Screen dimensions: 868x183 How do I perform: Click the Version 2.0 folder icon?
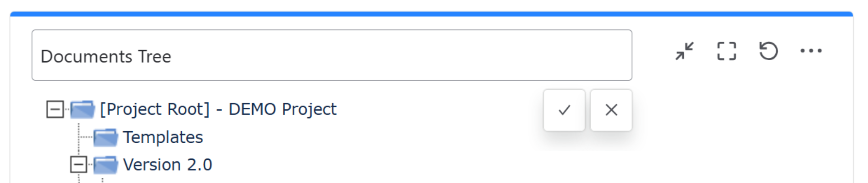point(106,165)
